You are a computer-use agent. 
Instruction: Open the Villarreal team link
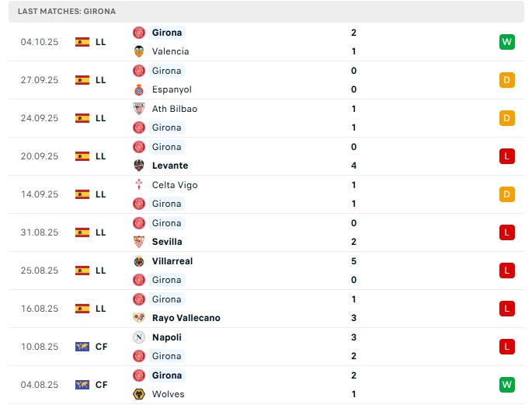click(x=172, y=261)
